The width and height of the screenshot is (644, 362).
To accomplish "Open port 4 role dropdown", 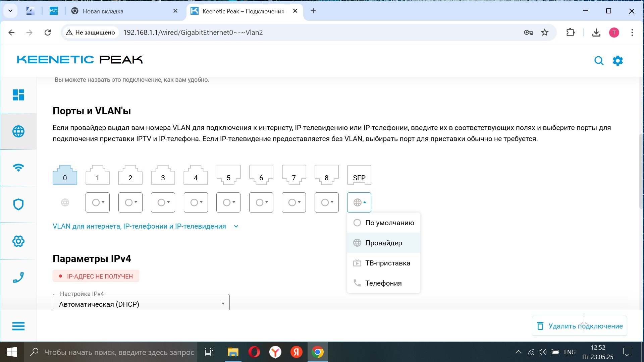I will [196, 202].
